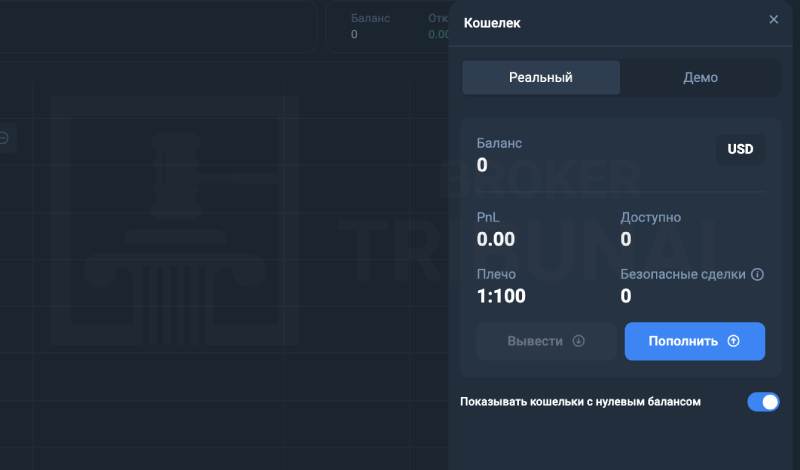Click the down-arrow icon inside Вывести
Screen dimensions: 800x470
tap(578, 341)
